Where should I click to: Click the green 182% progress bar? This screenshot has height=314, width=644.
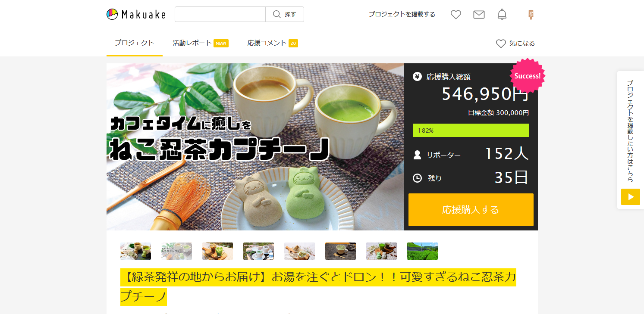[x=471, y=130]
